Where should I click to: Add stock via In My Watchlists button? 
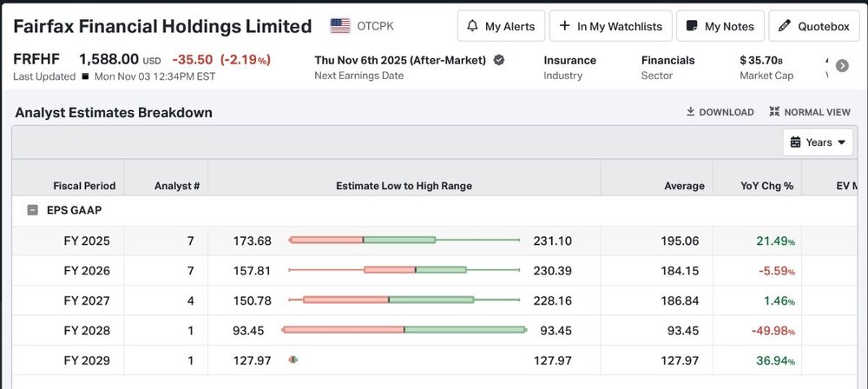click(610, 26)
